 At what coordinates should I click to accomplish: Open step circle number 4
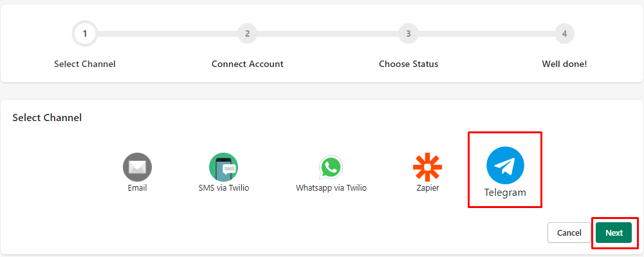coord(564,33)
